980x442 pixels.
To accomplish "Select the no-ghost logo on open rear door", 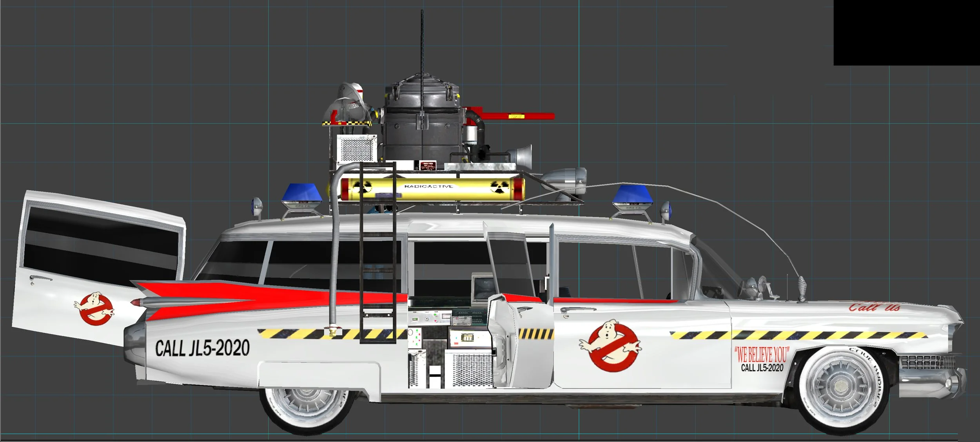I will point(94,308).
